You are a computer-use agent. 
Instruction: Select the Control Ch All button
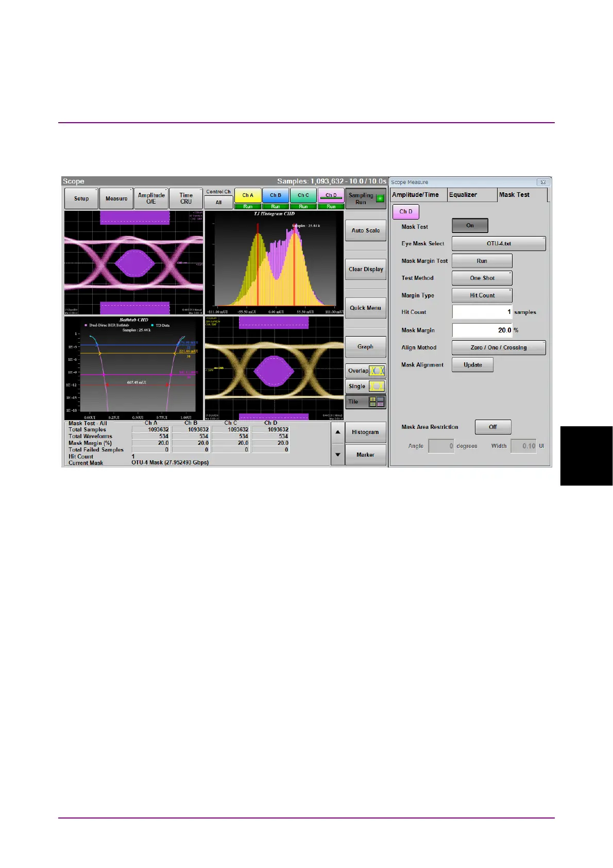218,202
